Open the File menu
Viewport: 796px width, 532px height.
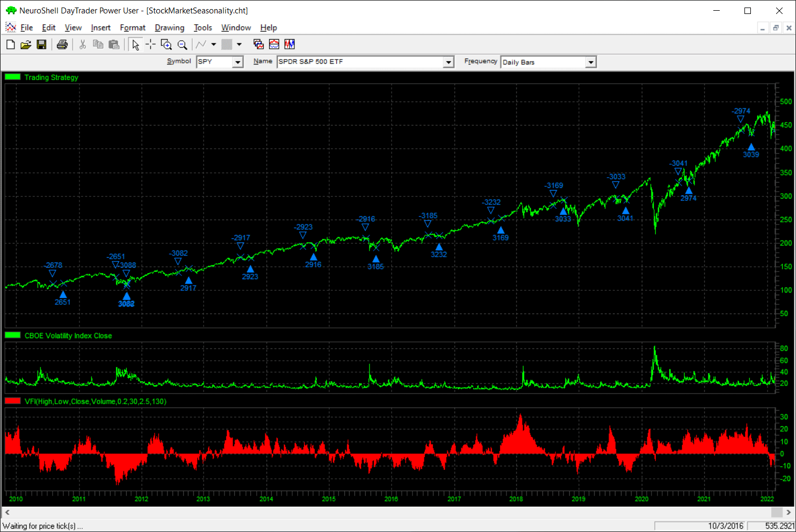(x=27, y=28)
